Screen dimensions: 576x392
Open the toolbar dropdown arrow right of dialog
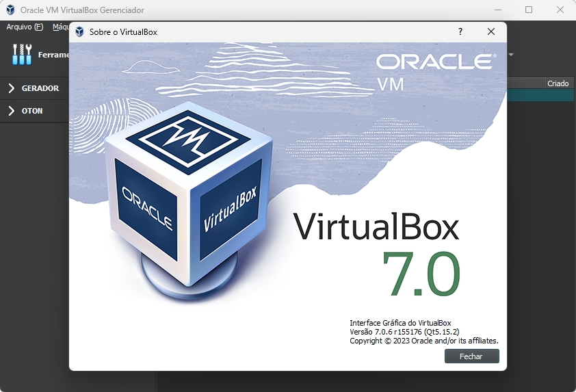[x=510, y=55]
